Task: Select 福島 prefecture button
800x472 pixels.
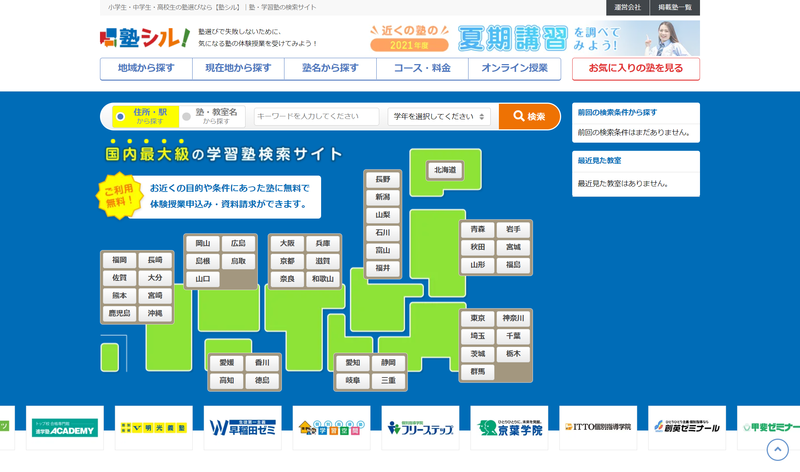Action: [513, 265]
